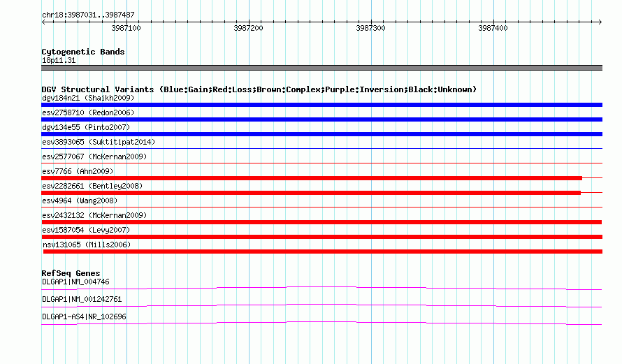
Task: Open variant label esv2758710 (Redon2006)
Action: click(88, 112)
